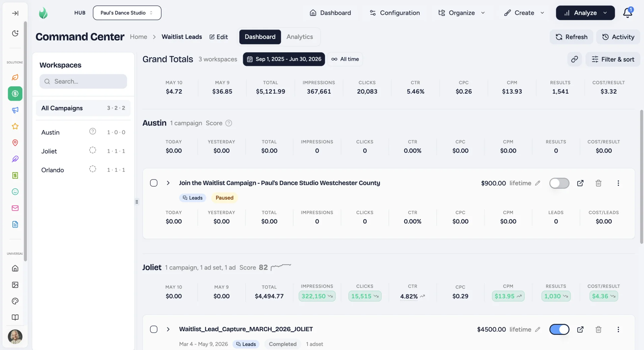Edit the $900.00 lifetime budget

tap(538, 183)
